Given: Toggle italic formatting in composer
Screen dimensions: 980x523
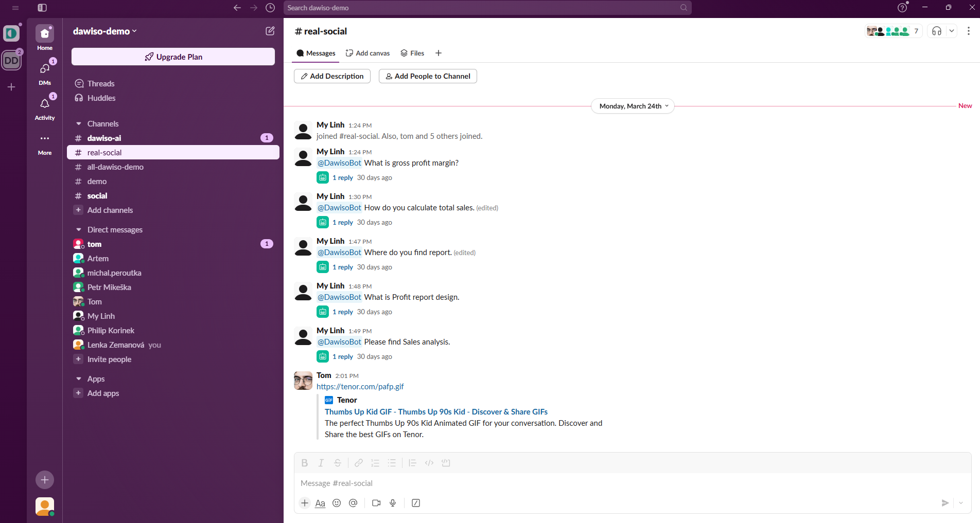Looking at the screenshot, I should pyautogui.click(x=321, y=463).
